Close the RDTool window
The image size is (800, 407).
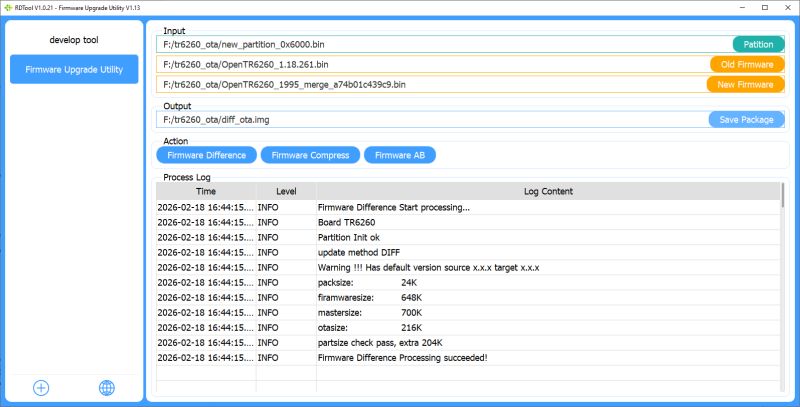tap(788, 8)
